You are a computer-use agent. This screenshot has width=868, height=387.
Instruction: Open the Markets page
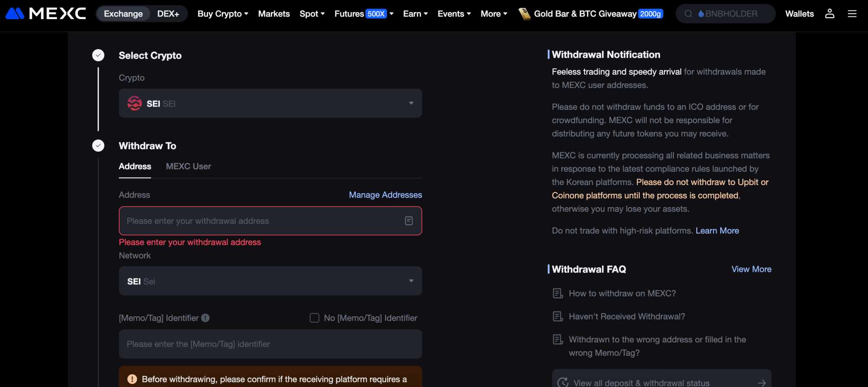pos(274,14)
